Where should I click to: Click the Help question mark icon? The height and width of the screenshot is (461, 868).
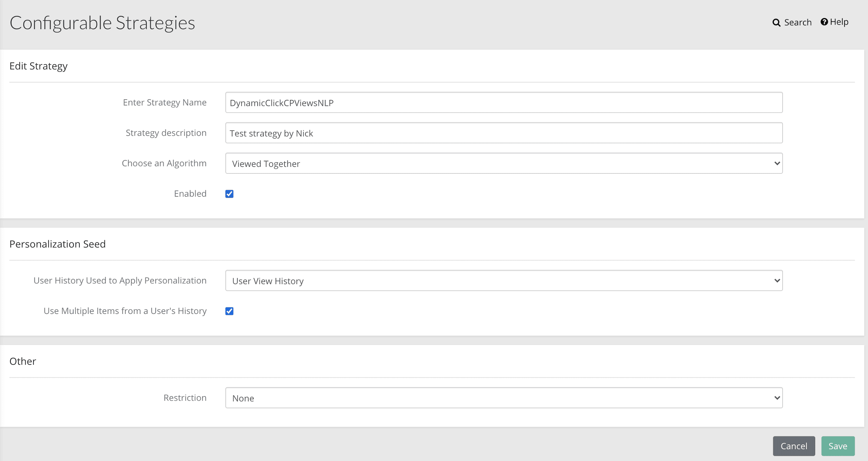click(x=824, y=22)
